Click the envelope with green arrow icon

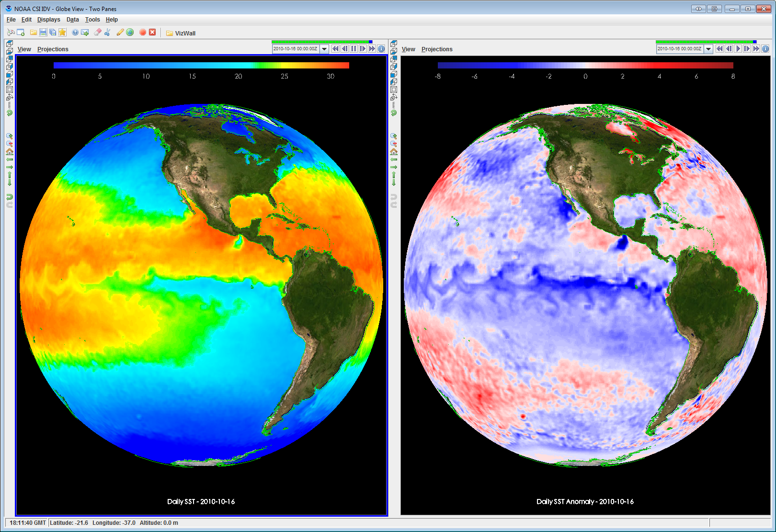click(85, 32)
